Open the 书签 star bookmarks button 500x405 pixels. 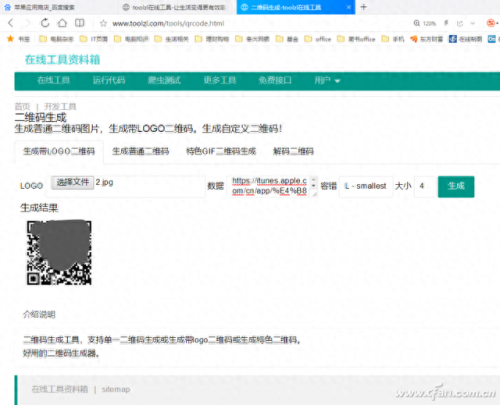point(18,39)
